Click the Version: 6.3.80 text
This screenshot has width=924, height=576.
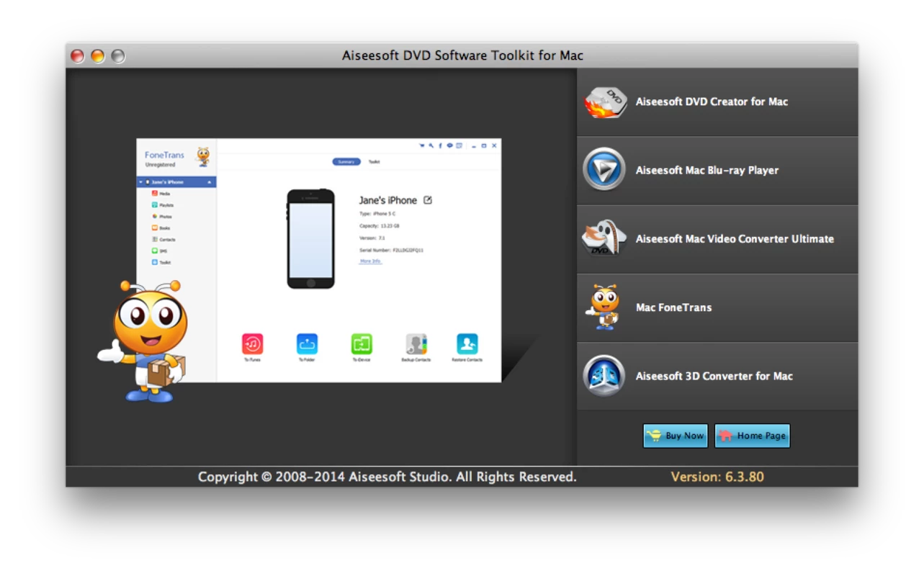pos(717,477)
